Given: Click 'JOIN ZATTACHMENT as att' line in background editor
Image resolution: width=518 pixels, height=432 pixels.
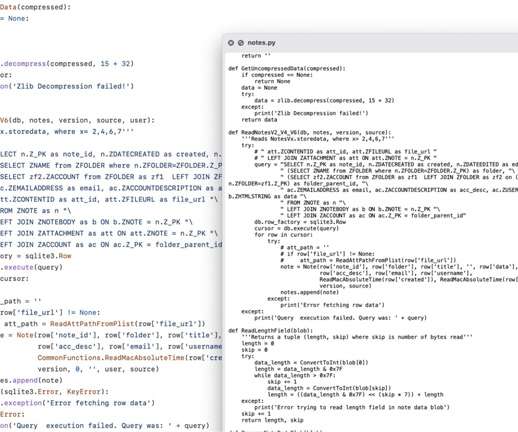Looking at the screenshot, I should pos(109,233).
